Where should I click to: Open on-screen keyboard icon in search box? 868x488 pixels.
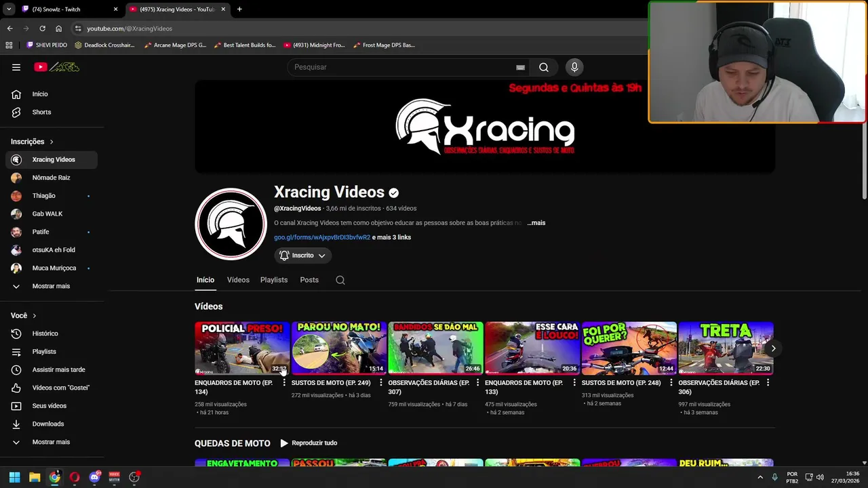(x=520, y=67)
